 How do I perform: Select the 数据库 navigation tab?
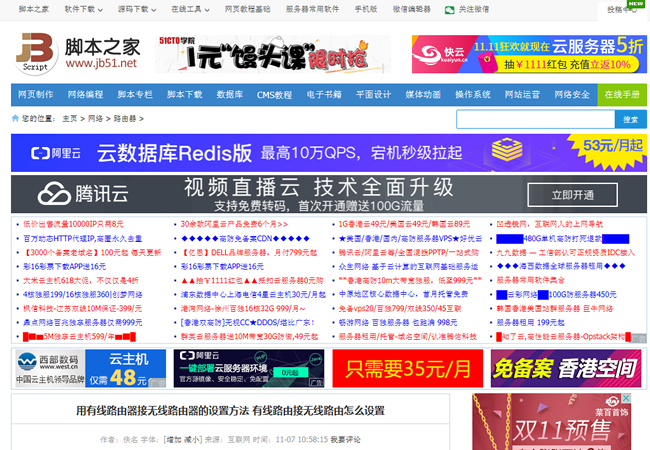tap(229, 95)
